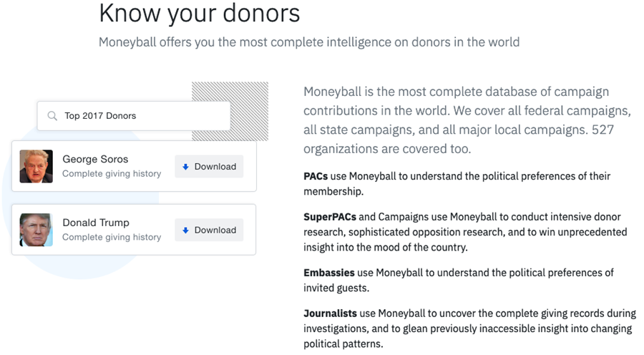Click the blue arrow in George Soros Download
This screenshot has width=644, height=355.
(185, 167)
